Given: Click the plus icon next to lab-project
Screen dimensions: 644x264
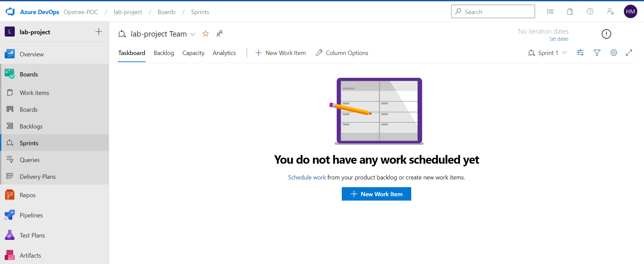Looking at the screenshot, I should (x=99, y=32).
